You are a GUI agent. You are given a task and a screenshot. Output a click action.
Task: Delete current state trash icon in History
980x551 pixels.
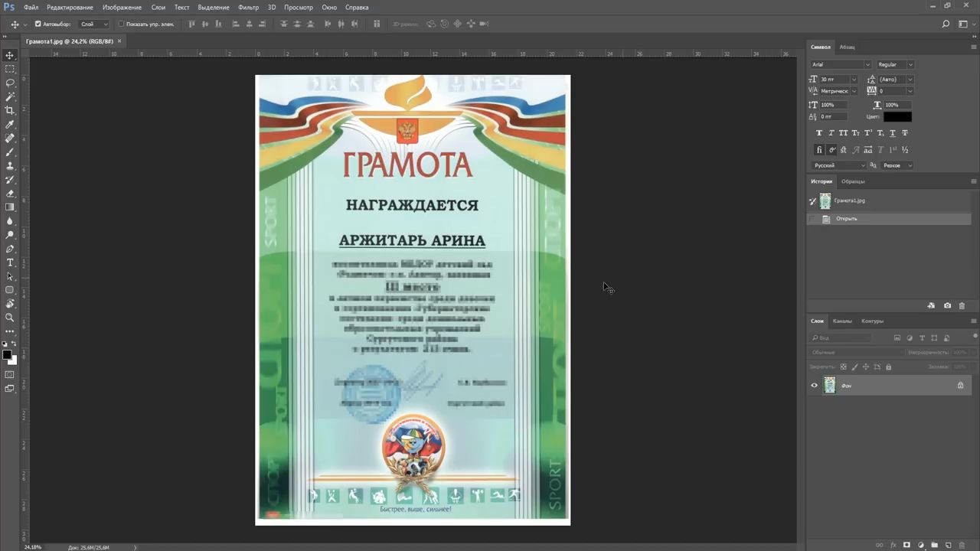(962, 305)
